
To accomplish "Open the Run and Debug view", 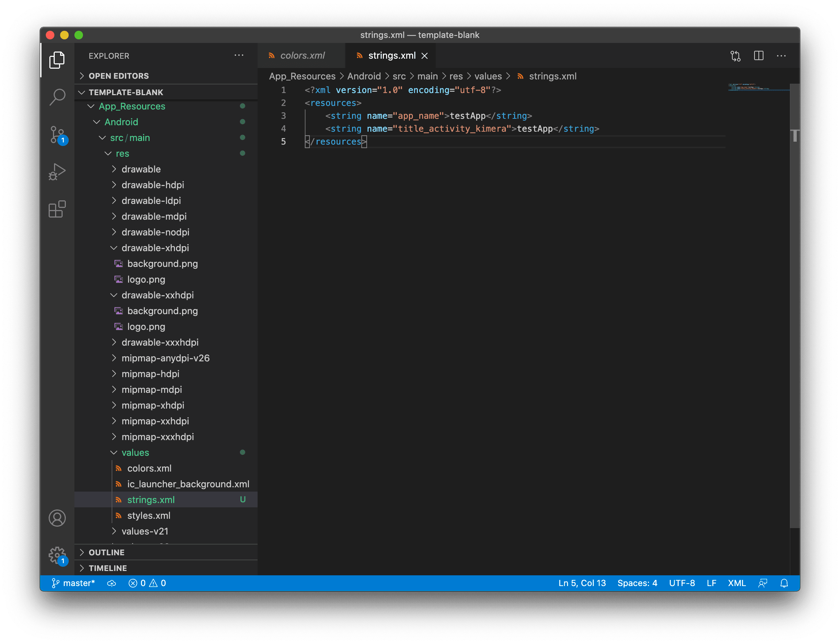I will (58, 171).
